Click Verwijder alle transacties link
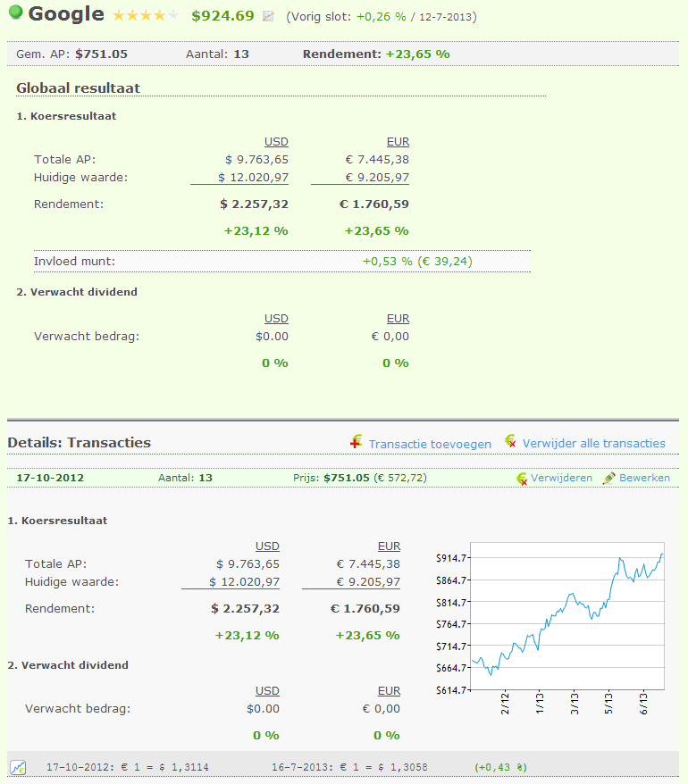688x784 pixels. pos(594,444)
